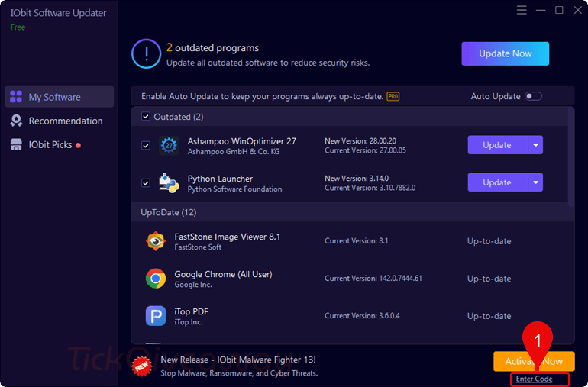Click the IObit Software Updater title

click(x=59, y=13)
